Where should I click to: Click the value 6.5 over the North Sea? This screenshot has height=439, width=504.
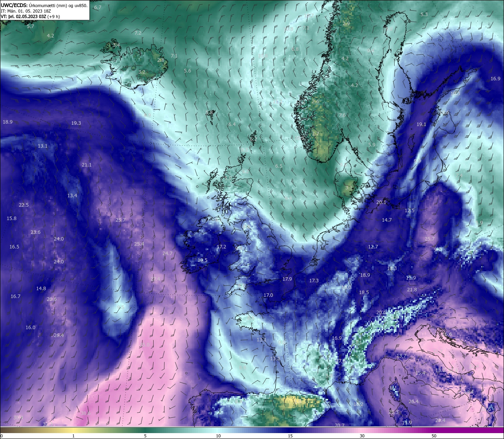(279, 166)
